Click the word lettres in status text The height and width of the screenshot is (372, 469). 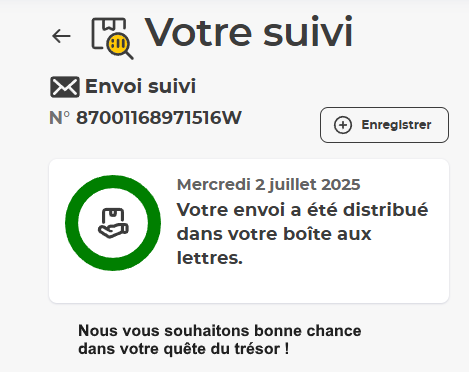coord(210,258)
